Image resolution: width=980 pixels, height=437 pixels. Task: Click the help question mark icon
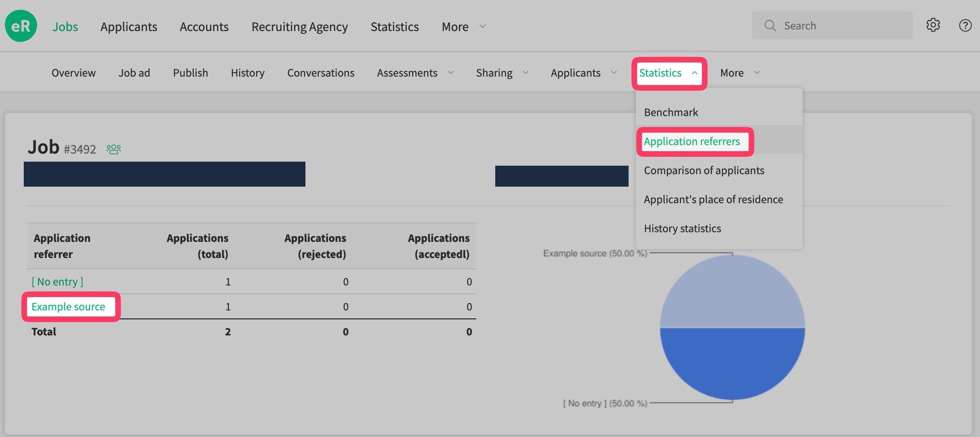[965, 25]
